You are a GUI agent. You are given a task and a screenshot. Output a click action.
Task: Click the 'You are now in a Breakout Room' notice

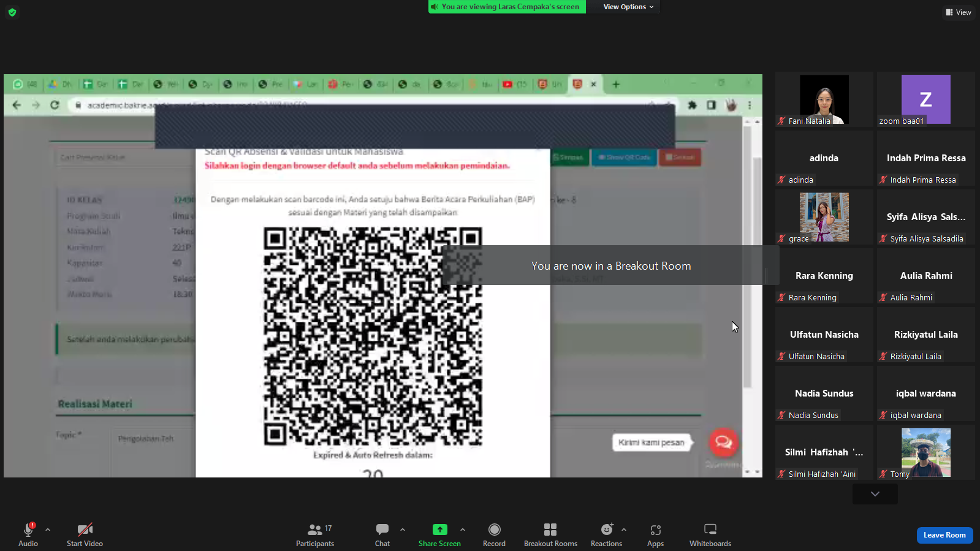[611, 266]
